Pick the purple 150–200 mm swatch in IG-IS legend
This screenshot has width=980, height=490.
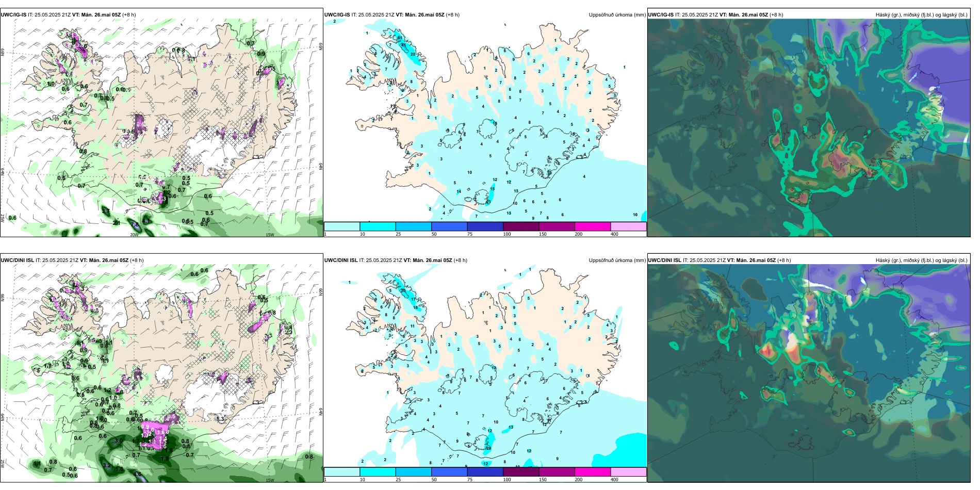tap(557, 226)
